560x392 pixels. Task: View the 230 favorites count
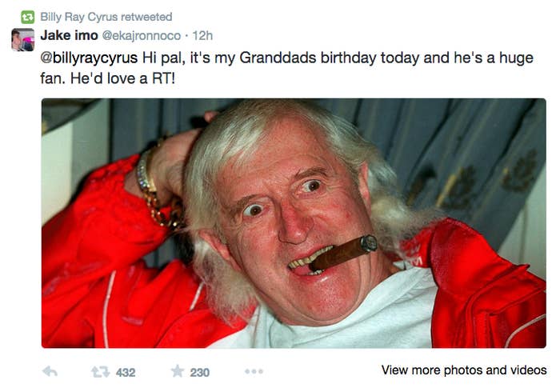point(200,373)
